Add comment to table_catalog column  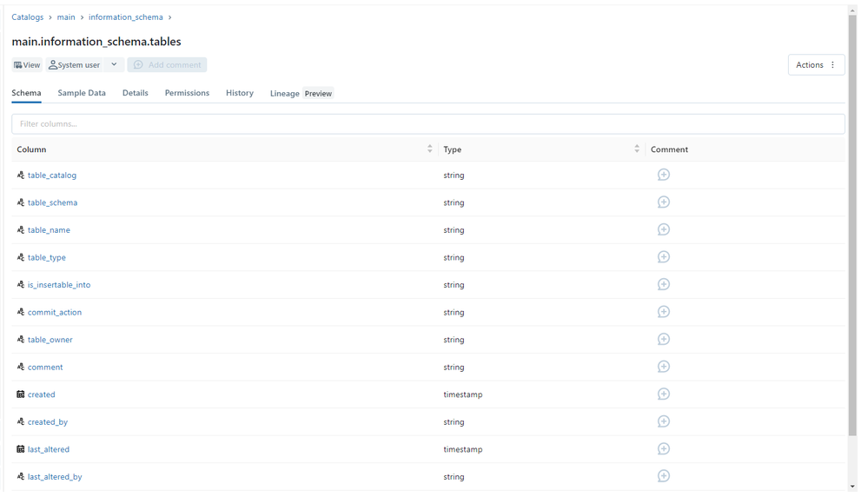coord(663,175)
